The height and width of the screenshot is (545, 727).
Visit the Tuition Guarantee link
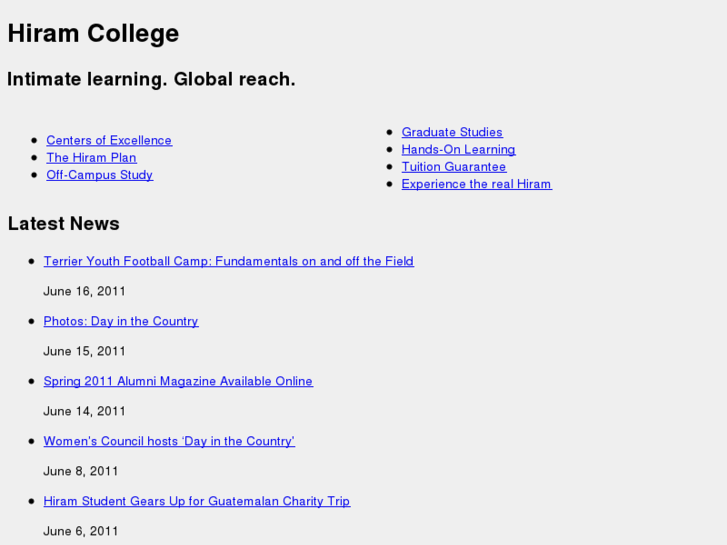coord(454,167)
